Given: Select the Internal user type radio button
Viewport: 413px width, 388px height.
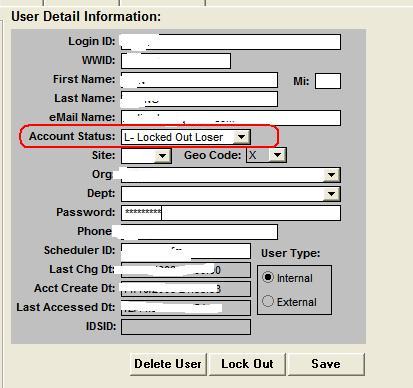Looking at the screenshot, I should (x=268, y=277).
